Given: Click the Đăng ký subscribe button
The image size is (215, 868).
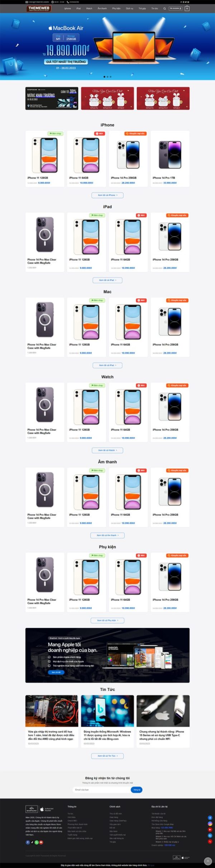Looking at the screenshot, I should 137,790.
